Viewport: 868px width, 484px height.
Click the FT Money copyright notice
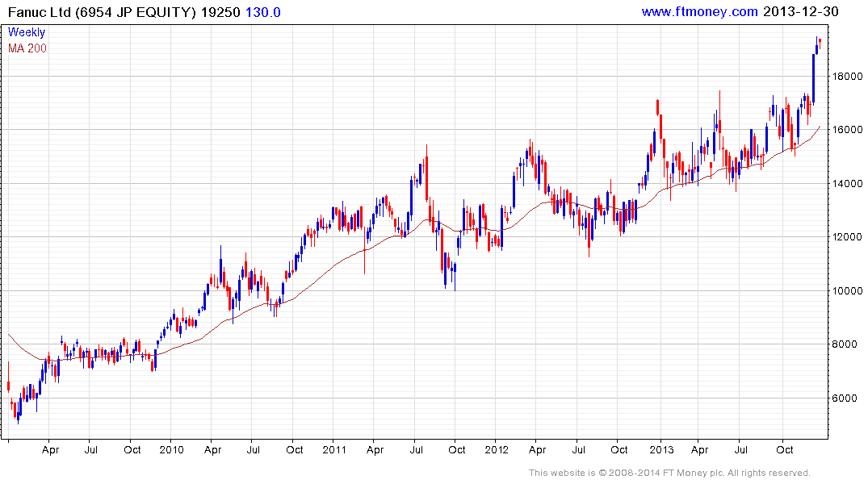pos(669,473)
